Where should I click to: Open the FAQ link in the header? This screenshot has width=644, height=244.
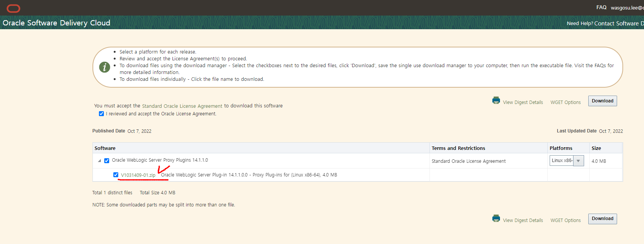tap(601, 7)
